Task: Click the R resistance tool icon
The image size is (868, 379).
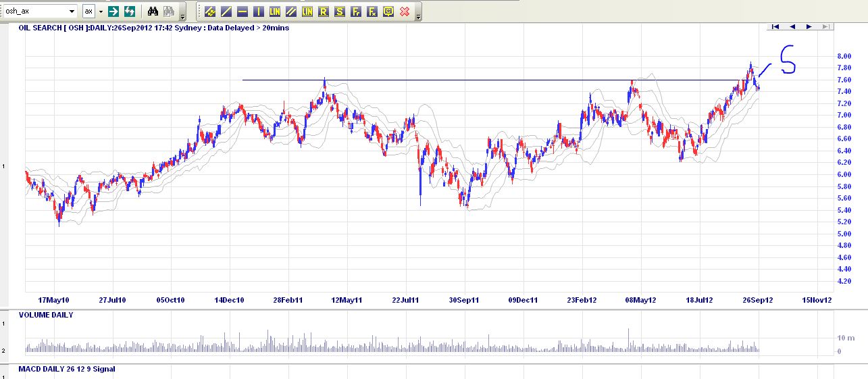Action: pyautogui.click(x=324, y=11)
